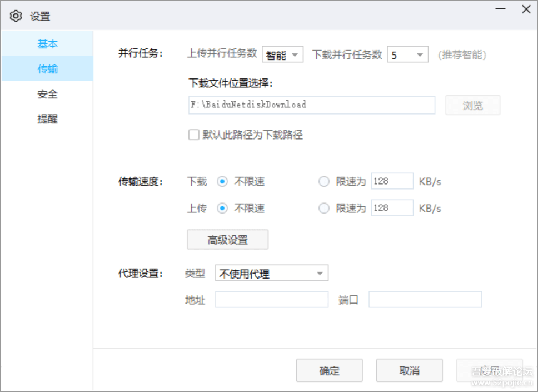Open the proxy type dropdown 不使用代理
Viewport: 538px width, 392px height.
271,273
